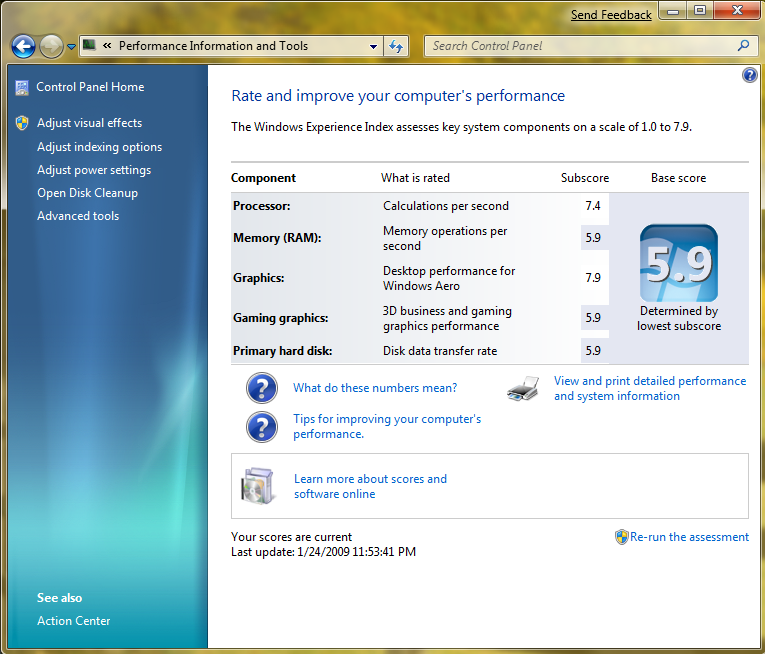Image resolution: width=765 pixels, height=654 pixels.
Task: Open Help with the blue question mark icon
Action: [x=749, y=75]
